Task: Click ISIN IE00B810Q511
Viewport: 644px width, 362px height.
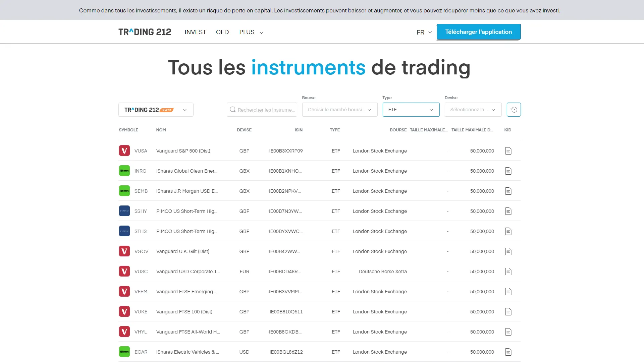Action: tap(286, 312)
